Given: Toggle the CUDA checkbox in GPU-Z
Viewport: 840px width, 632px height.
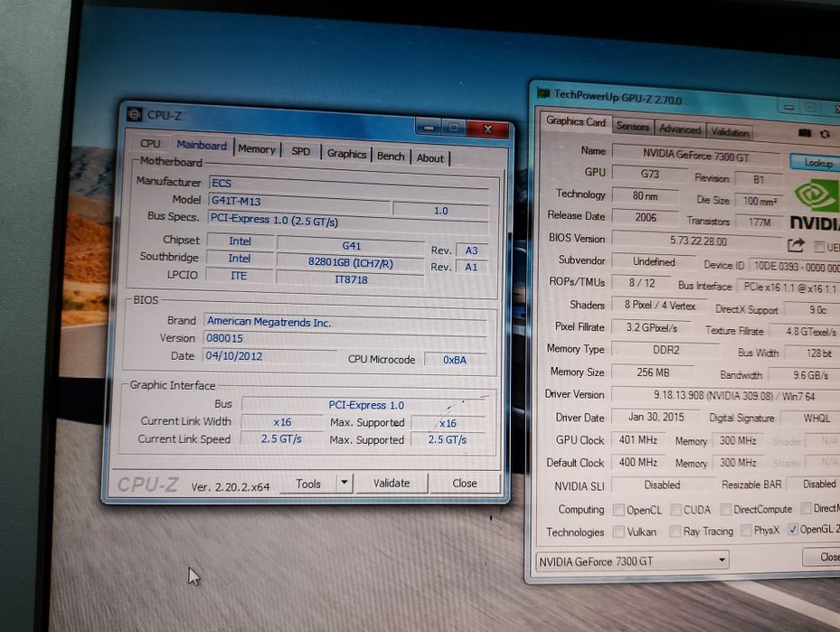Looking at the screenshot, I should click(675, 509).
